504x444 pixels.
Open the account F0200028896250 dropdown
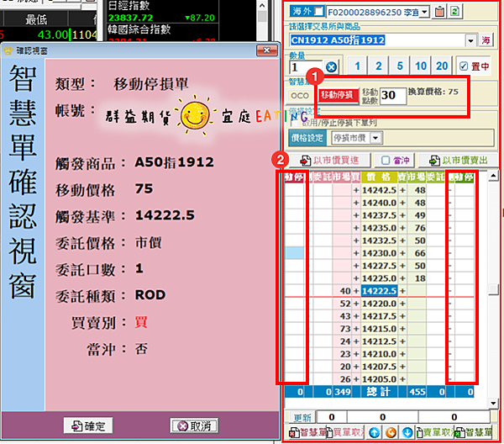[424, 13]
